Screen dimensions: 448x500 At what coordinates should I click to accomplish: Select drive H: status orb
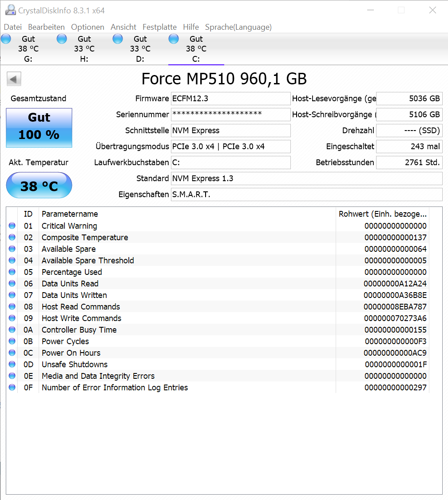coord(62,39)
